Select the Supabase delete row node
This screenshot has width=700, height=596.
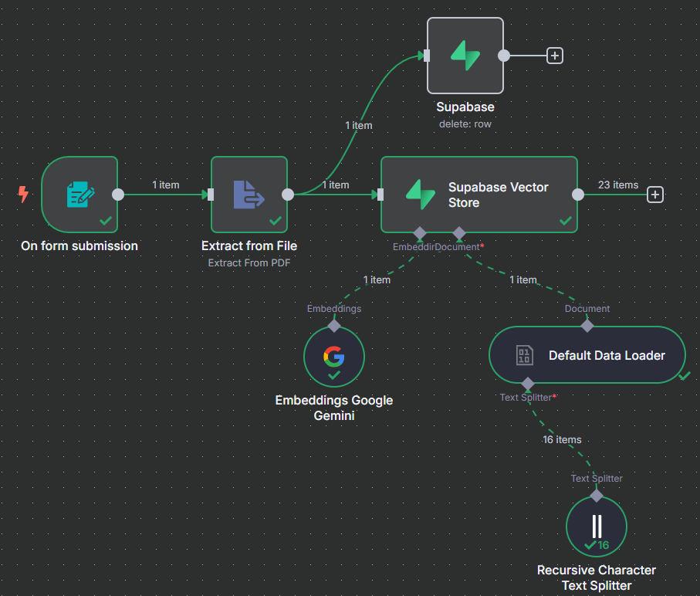click(465, 56)
